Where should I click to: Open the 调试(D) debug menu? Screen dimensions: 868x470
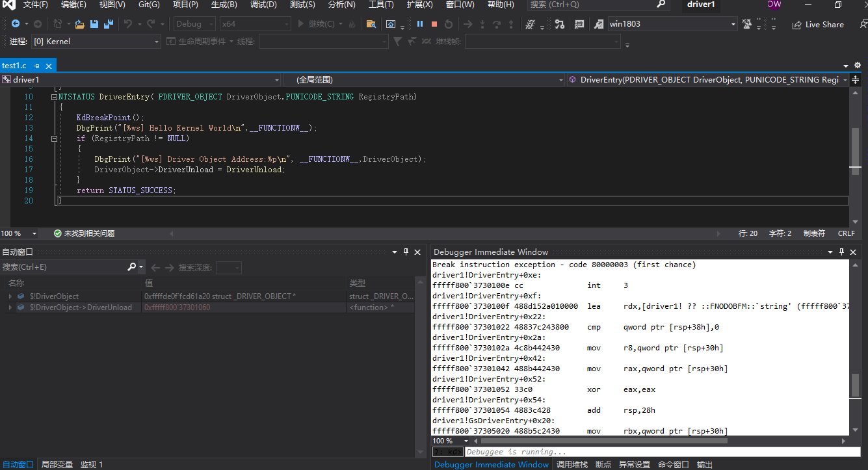(263, 5)
